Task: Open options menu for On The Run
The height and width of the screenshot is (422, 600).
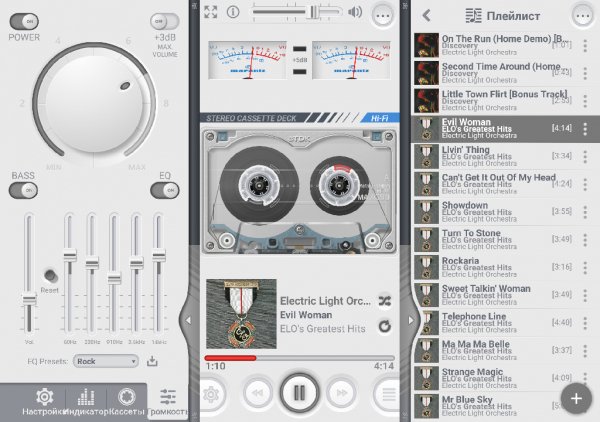Action: point(585,46)
